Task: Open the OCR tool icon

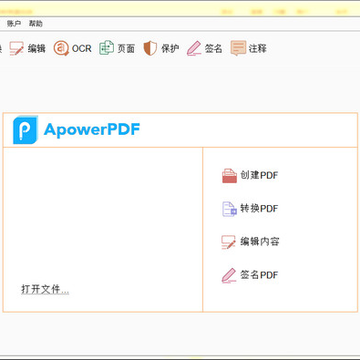Action: pyautogui.click(x=61, y=49)
